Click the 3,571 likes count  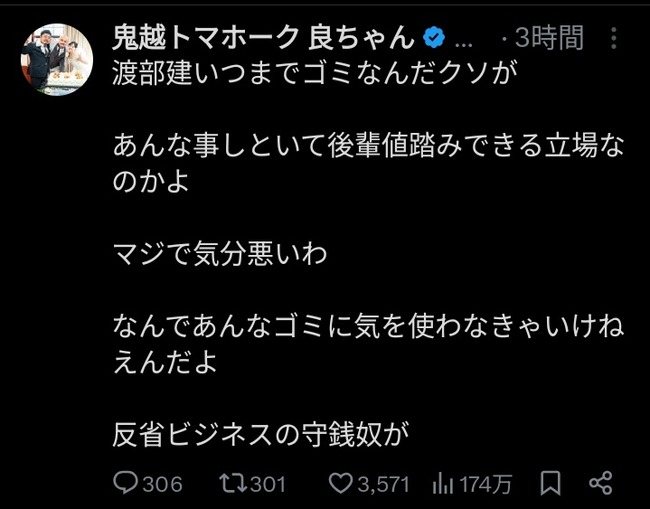pyautogui.click(x=383, y=484)
